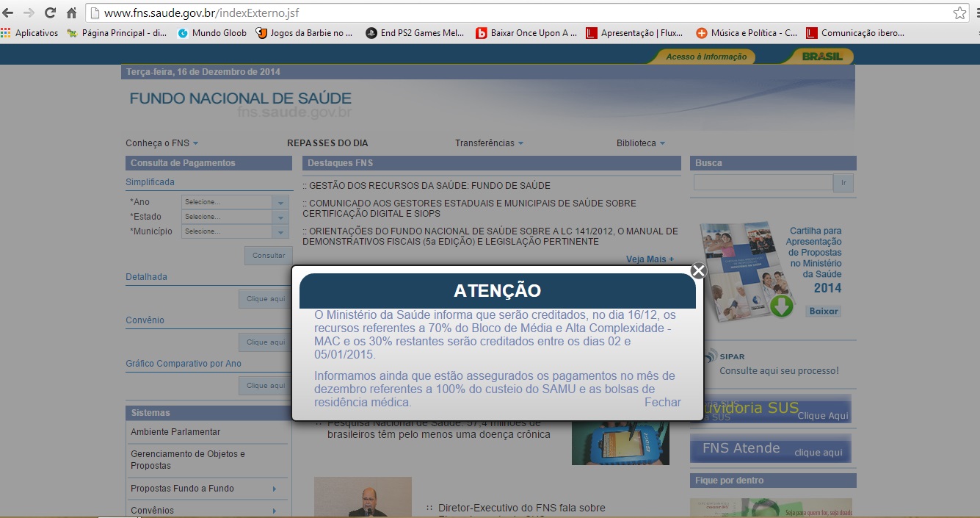This screenshot has height=518, width=980.
Task: Close the ATENÇÃO popup with the X icon
Action: (x=699, y=270)
